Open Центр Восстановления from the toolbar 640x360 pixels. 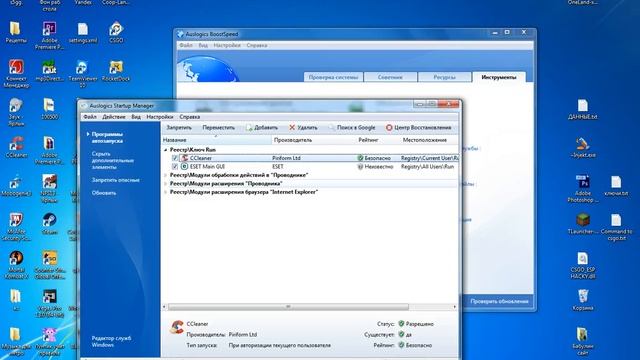click(418, 128)
